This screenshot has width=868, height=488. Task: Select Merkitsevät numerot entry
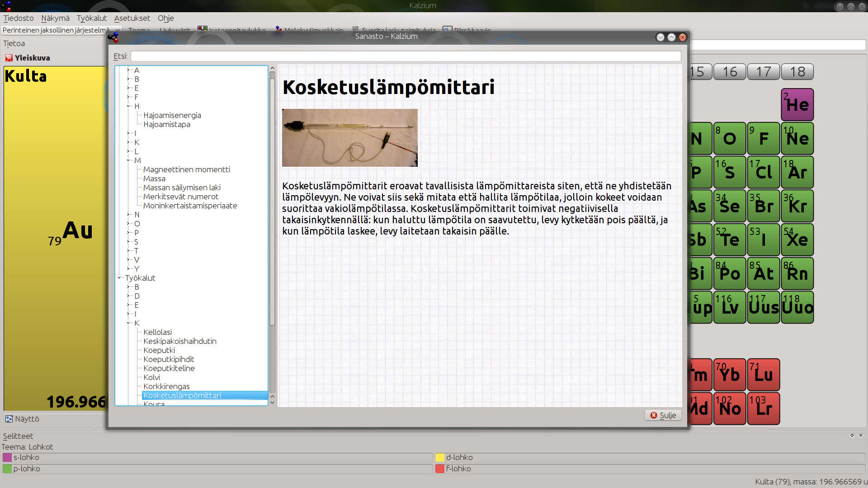coord(181,197)
